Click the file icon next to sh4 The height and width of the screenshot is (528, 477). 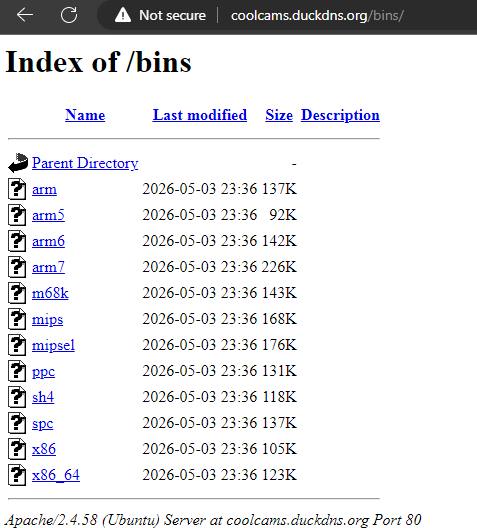(x=17, y=397)
